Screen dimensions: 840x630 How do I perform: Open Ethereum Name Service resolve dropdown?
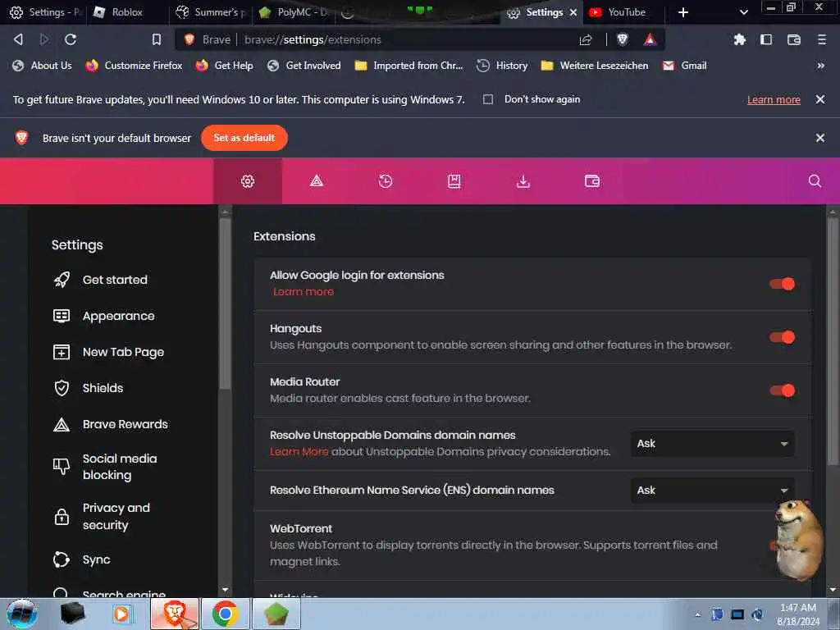click(x=713, y=491)
